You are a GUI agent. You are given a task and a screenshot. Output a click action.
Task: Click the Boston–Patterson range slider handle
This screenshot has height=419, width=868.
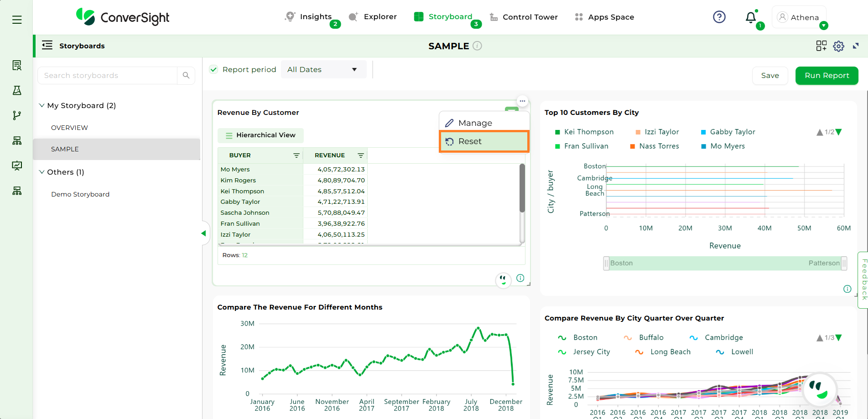[x=606, y=263]
